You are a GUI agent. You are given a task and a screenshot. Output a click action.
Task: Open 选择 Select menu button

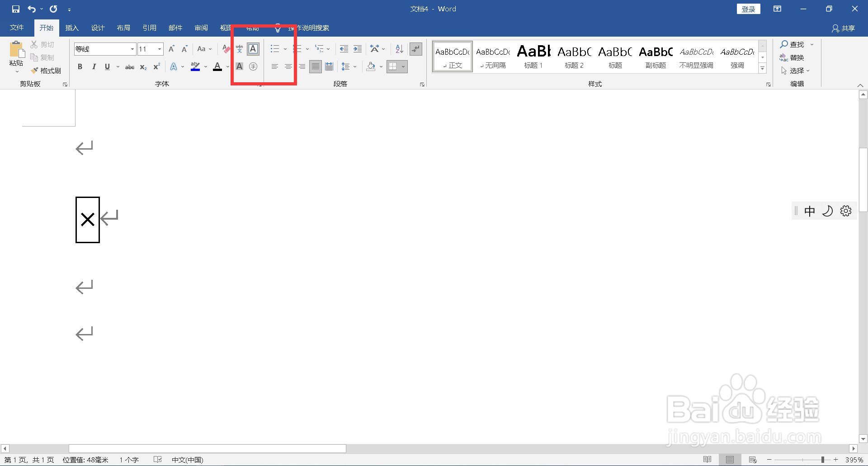(795, 71)
